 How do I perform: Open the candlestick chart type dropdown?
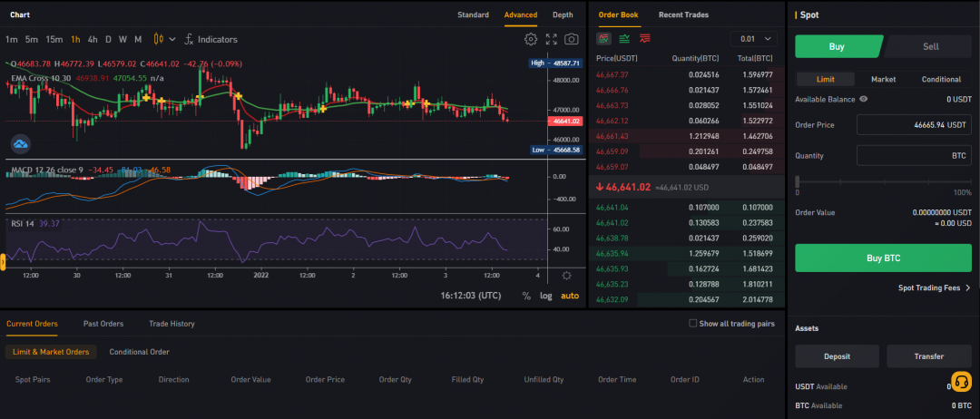[162, 39]
